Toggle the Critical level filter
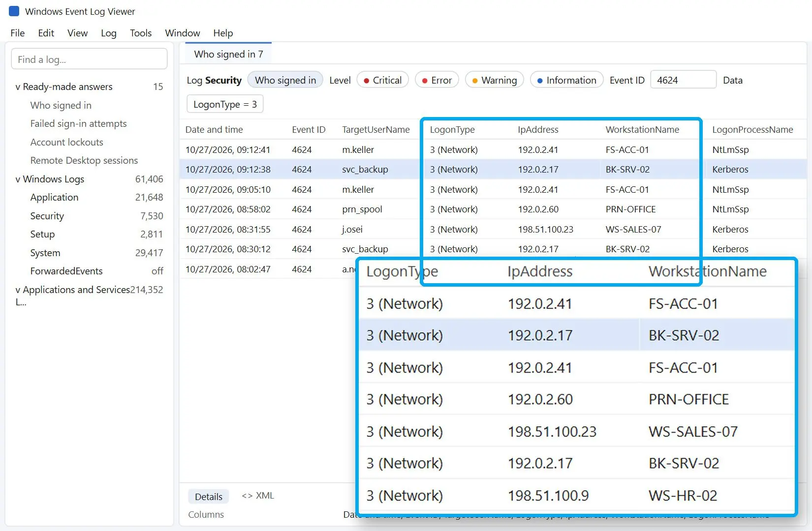The width and height of the screenshot is (812, 531). tap(382, 80)
